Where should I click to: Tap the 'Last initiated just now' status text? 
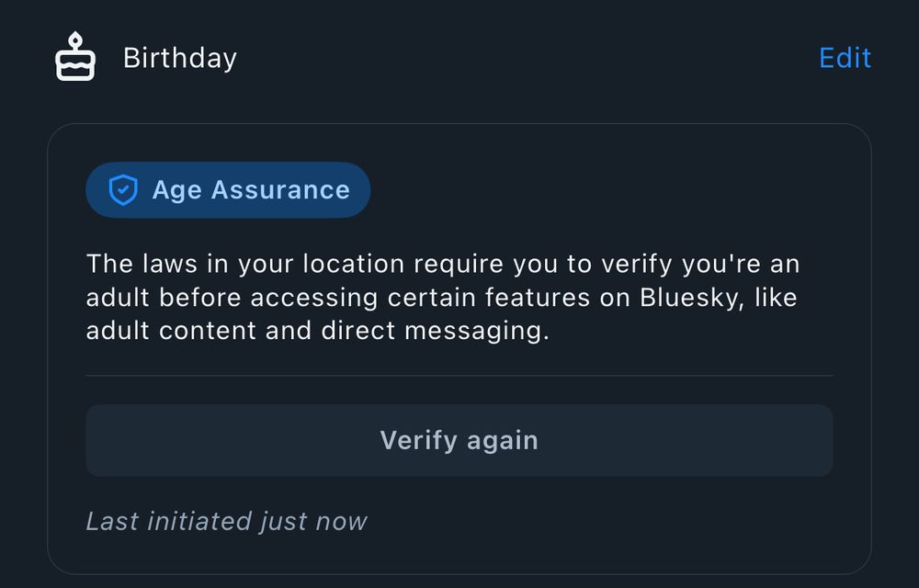tap(226, 521)
